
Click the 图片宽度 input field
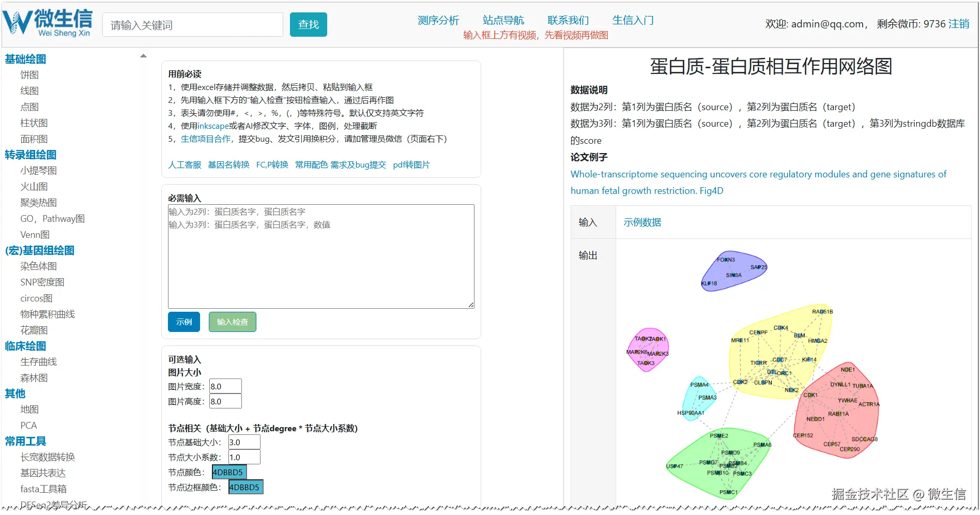click(225, 386)
